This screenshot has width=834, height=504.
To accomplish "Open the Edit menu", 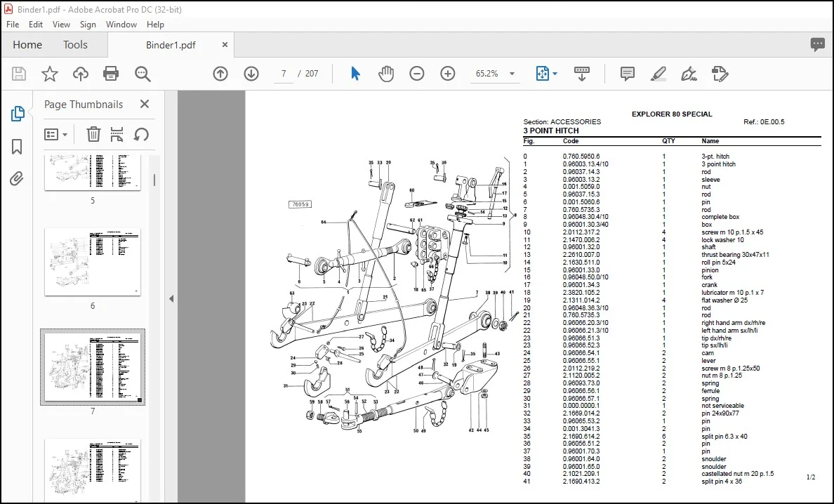I will click(36, 25).
